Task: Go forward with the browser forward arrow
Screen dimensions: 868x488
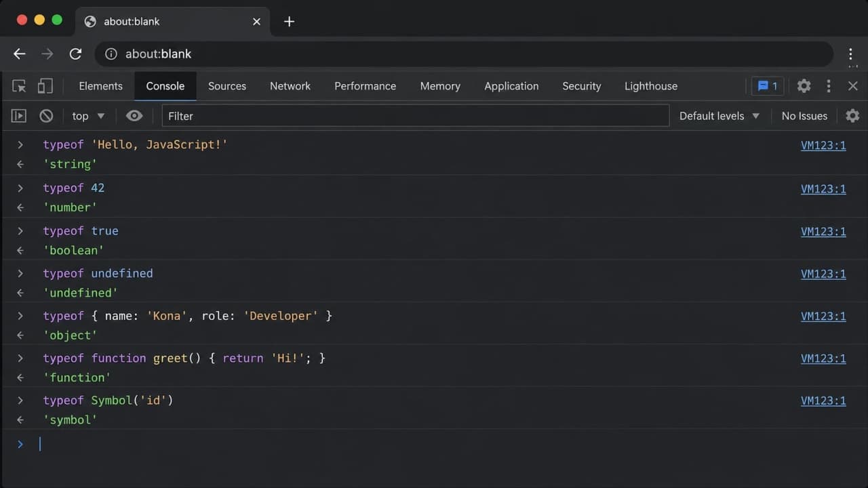Action: coord(47,54)
